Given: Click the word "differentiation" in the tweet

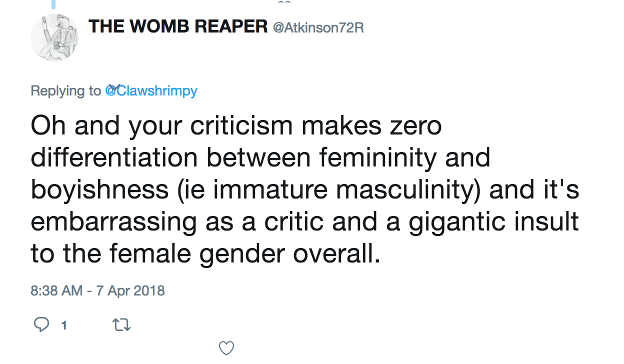Looking at the screenshot, I should pyautogui.click(x=115, y=158).
